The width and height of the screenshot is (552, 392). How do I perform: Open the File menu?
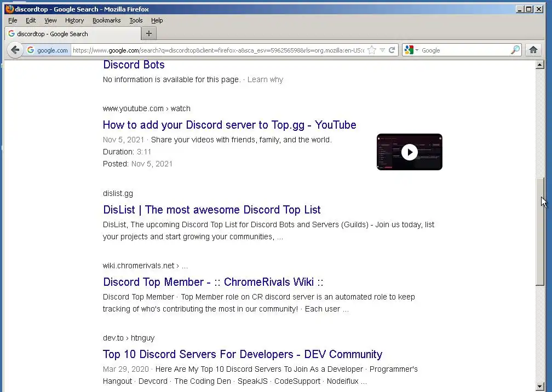(13, 20)
